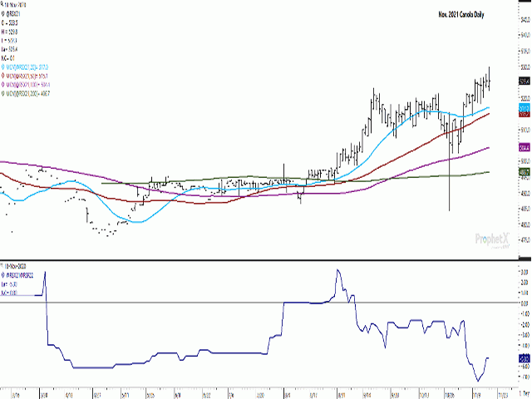Click the magnifier icon in the price chart header
532x399 pixels.
pos(2,5)
